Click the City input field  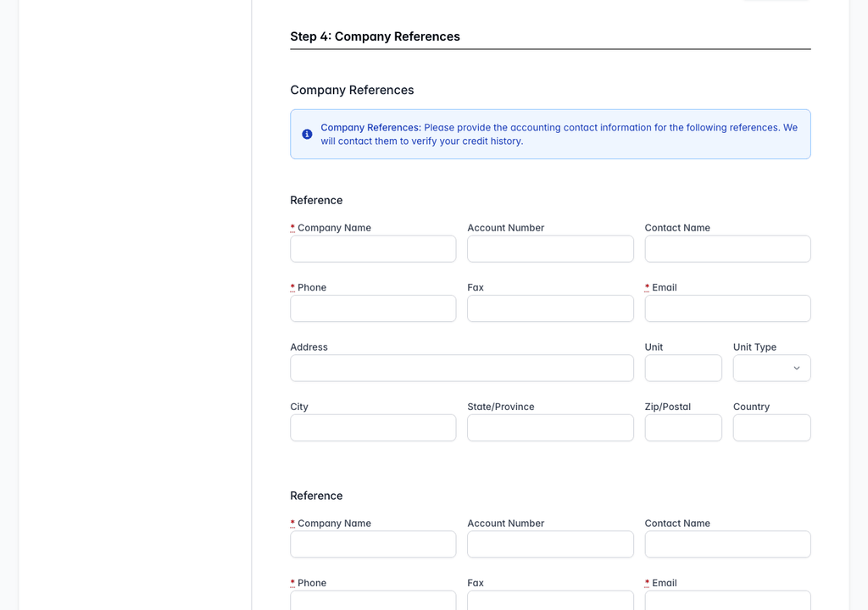click(373, 428)
